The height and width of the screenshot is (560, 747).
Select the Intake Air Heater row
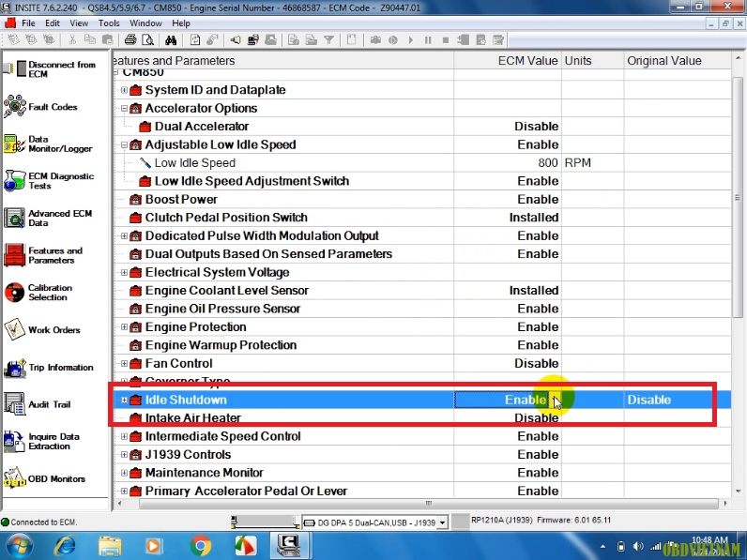pos(422,418)
